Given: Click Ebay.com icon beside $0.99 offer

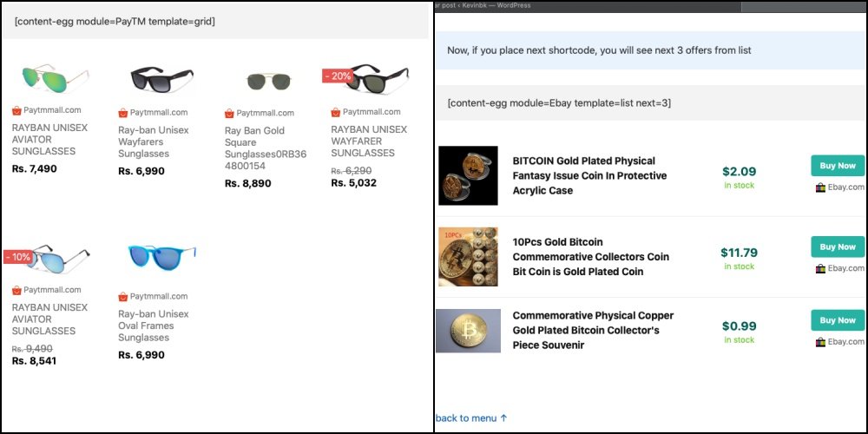Looking at the screenshot, I should [819, 342].
